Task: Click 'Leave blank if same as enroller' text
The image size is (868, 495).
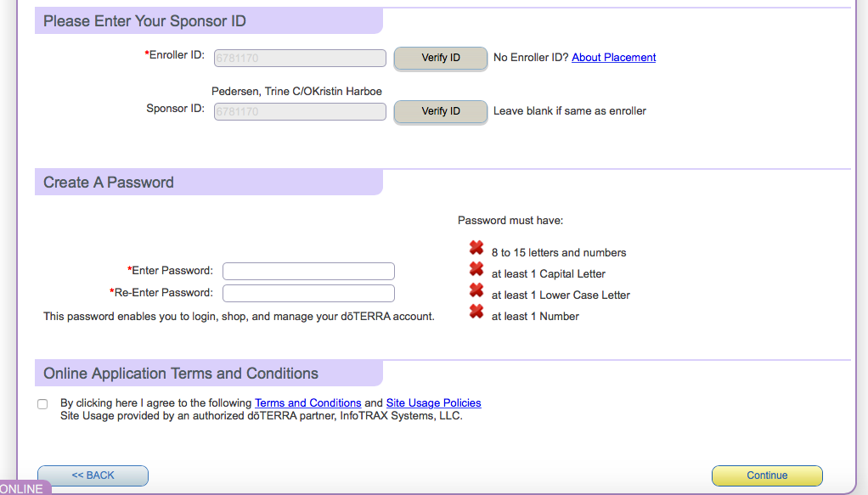Action: coord(570,111)
